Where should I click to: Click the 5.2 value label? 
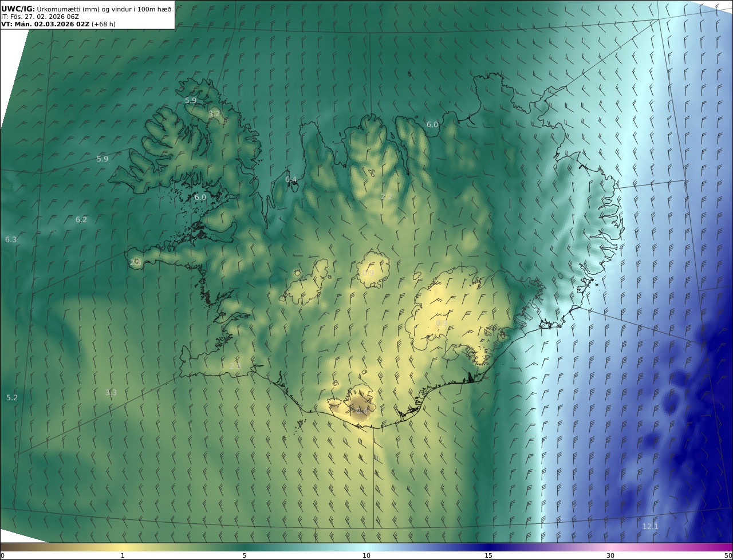[x=12, y=397]
